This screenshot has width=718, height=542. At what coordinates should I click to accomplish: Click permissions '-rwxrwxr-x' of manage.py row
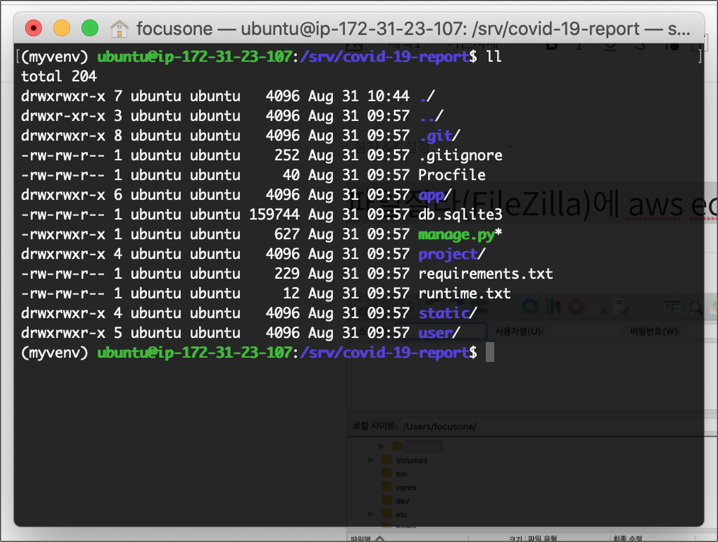click(x=63, y=234)
